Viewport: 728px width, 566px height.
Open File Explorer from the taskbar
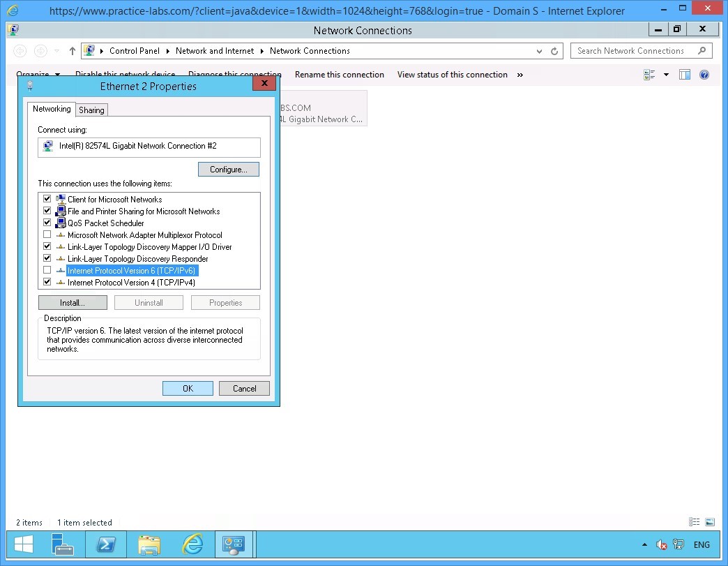149,544
